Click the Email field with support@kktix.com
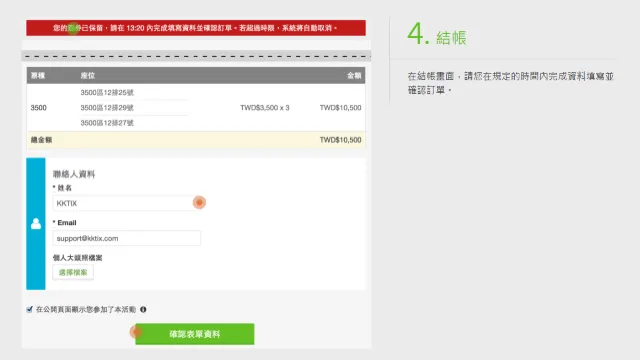The width and height of the screenshot is (640, 360). [127, 238]
